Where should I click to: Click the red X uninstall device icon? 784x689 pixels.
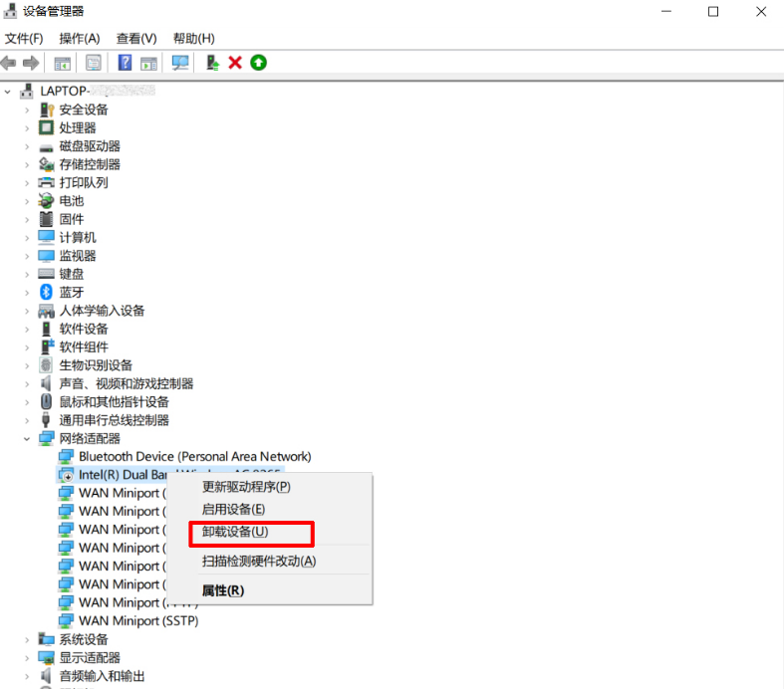point(235,63)
